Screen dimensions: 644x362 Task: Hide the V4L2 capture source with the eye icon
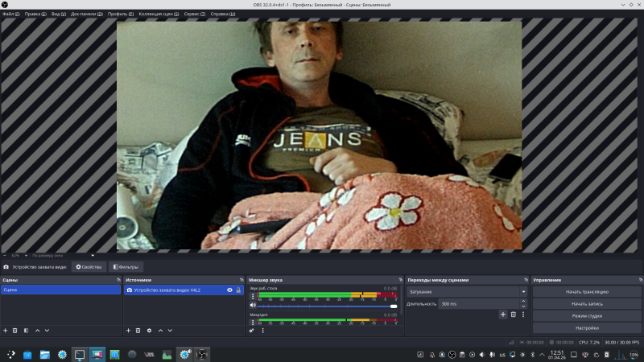click(x=229, y=290)
